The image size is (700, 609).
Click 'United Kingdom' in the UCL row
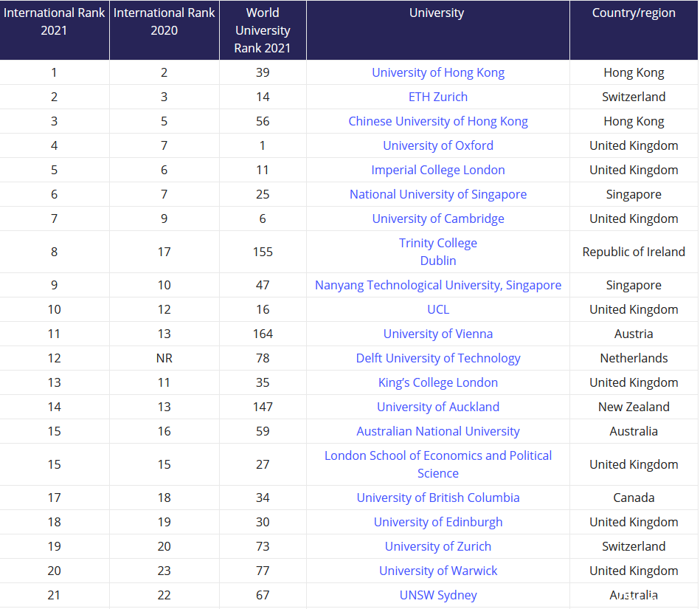[634, 309]
